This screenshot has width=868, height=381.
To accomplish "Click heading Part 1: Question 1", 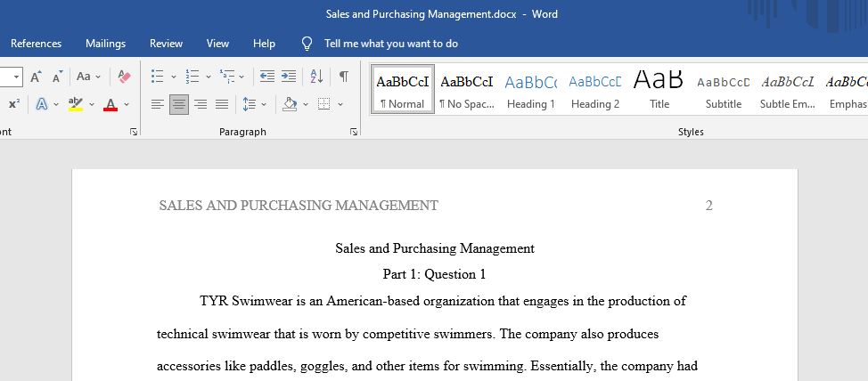I will coord(435,274).
